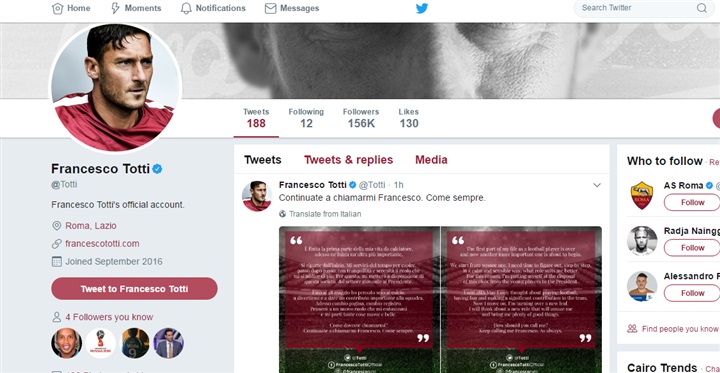Click the Twitter bird logo

pos(422,8)
